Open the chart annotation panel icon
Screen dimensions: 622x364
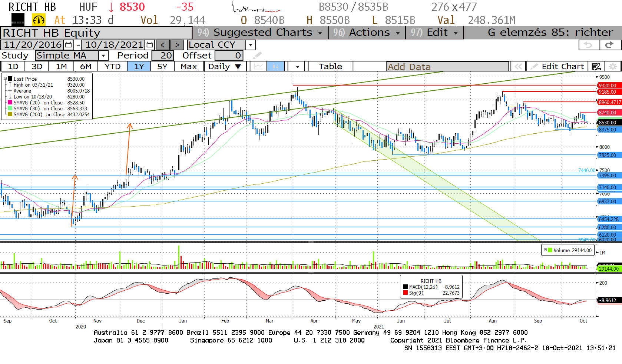coord(596,67)
